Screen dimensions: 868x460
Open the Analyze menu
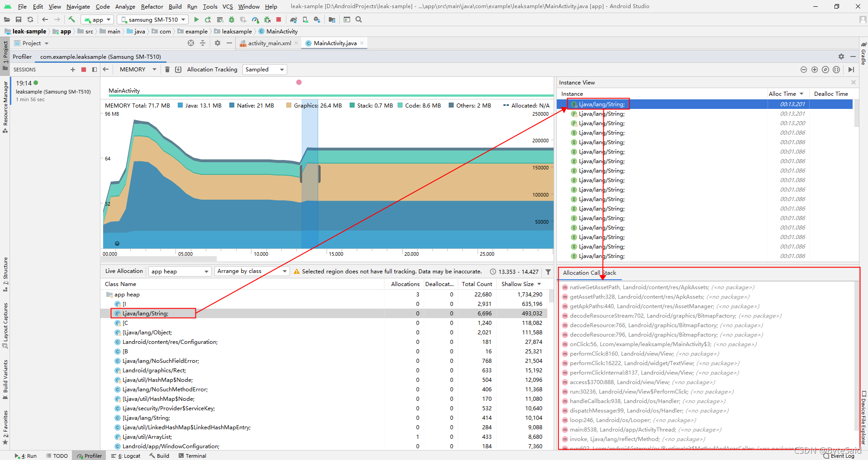click(125, 6)
